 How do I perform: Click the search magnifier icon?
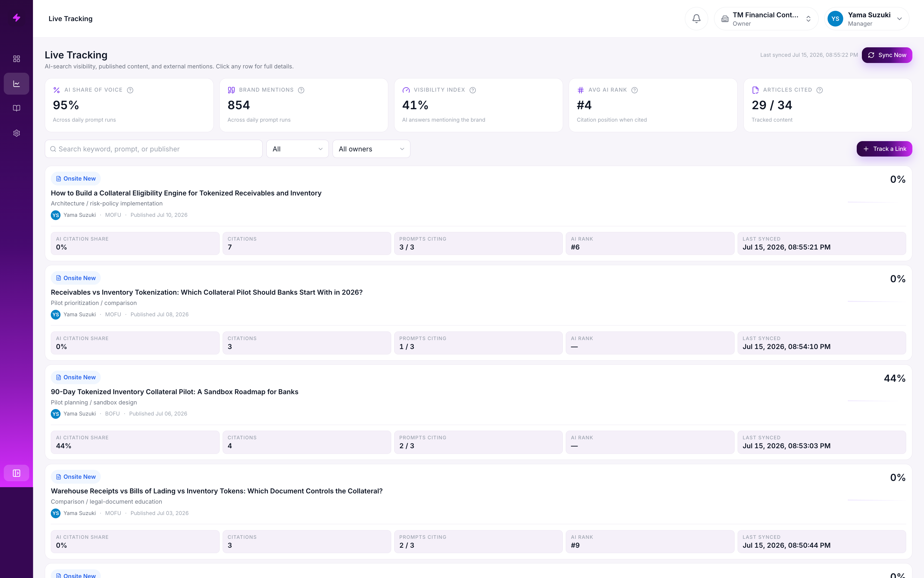53,149
